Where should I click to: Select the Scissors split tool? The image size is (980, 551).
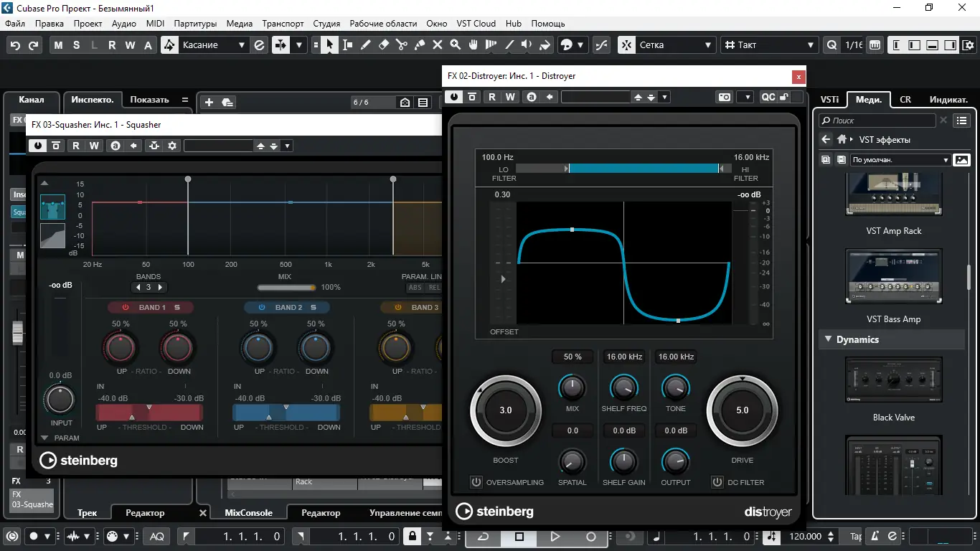(x=402, y=44)
